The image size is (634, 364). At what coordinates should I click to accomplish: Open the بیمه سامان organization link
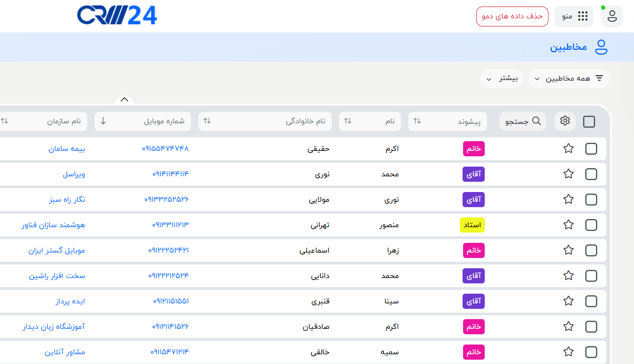(67, 149)
